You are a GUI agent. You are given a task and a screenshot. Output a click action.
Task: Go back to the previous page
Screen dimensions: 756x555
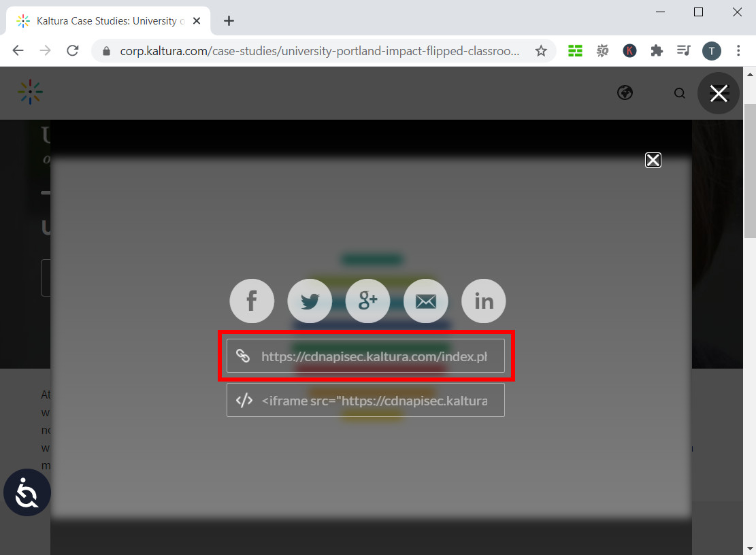18,50
